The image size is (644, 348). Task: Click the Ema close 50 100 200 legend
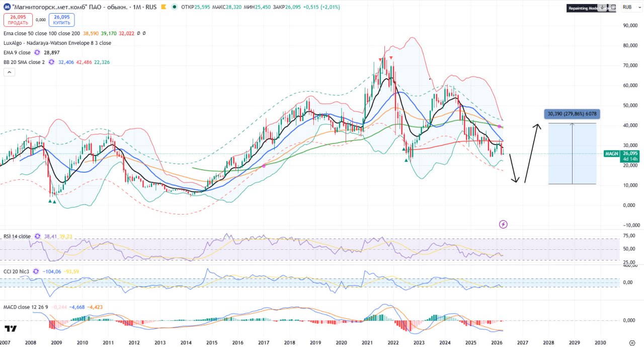point(41,33)
